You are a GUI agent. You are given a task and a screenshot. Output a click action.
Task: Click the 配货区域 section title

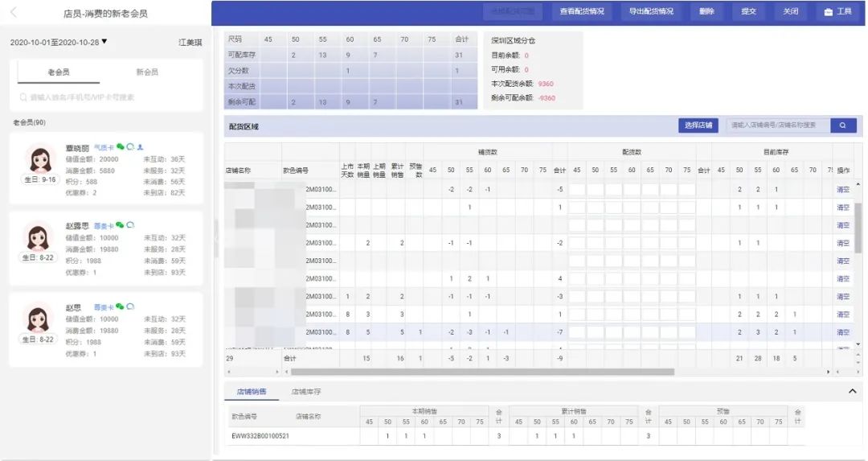[x=244, y=127]
